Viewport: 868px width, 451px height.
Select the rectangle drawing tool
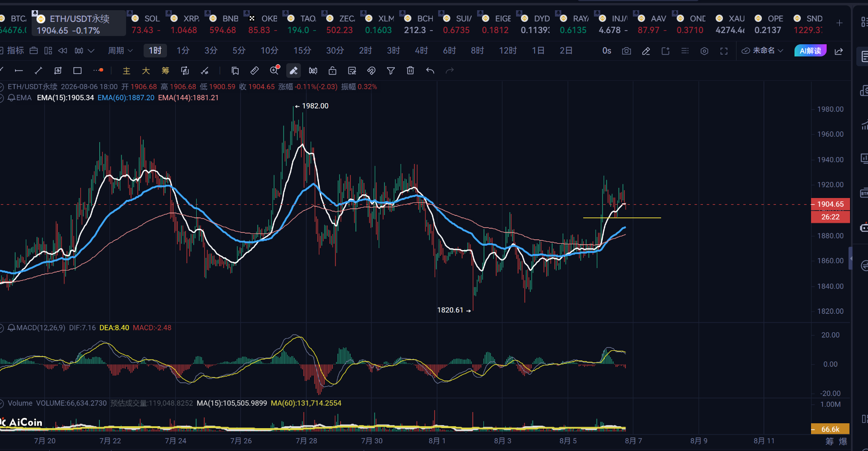(77, 71)
